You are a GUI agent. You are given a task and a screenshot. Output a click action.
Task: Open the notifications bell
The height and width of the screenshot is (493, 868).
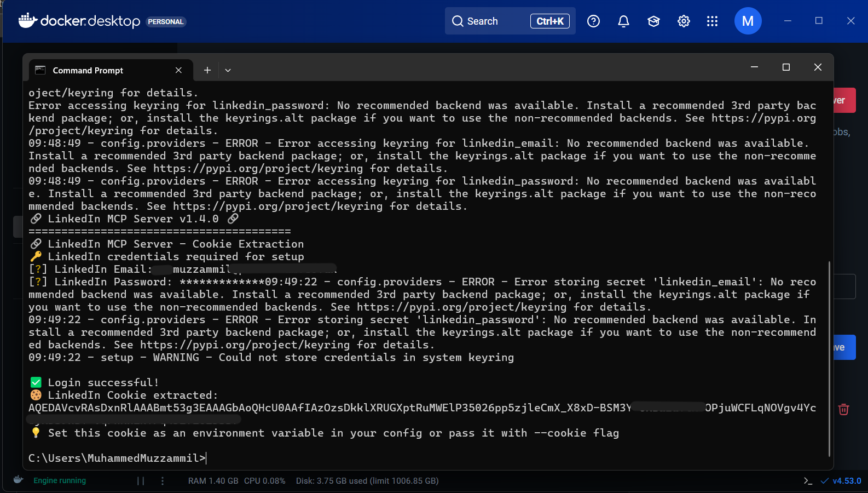pos(623,21)
